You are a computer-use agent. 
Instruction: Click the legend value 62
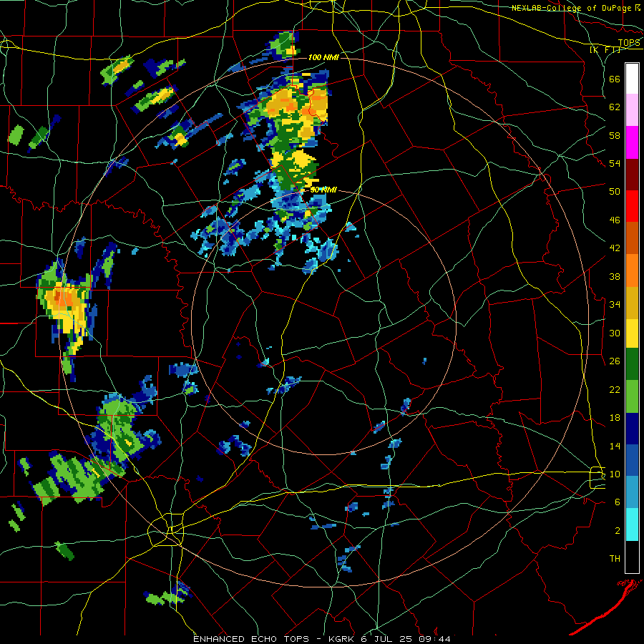click(615, 107)
